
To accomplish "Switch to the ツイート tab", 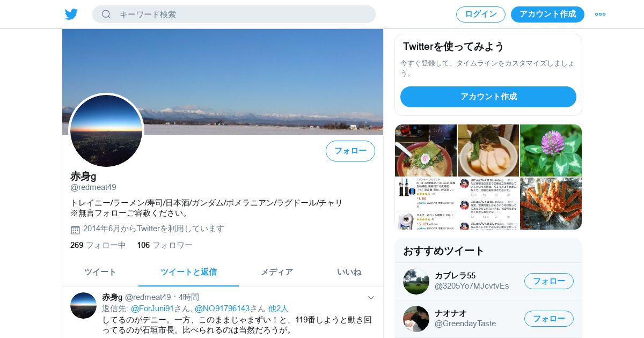I will click(x=100, y=272).
